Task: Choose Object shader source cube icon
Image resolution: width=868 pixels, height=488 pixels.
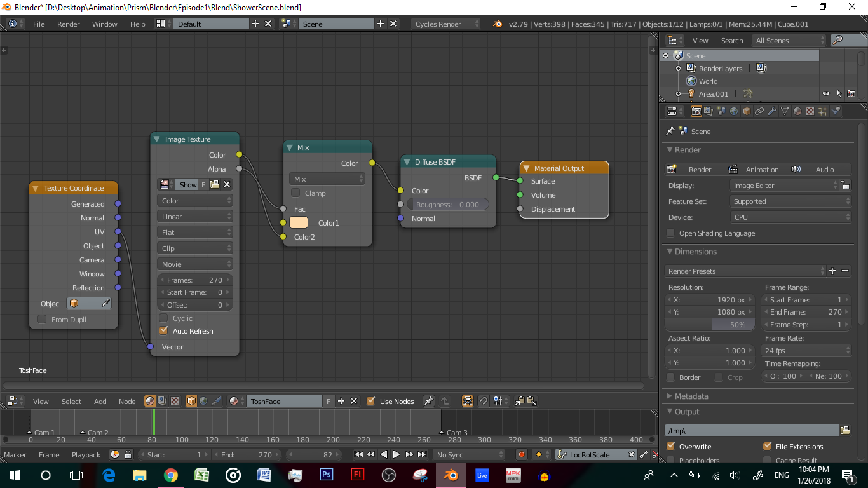Action: pos(191,401)
